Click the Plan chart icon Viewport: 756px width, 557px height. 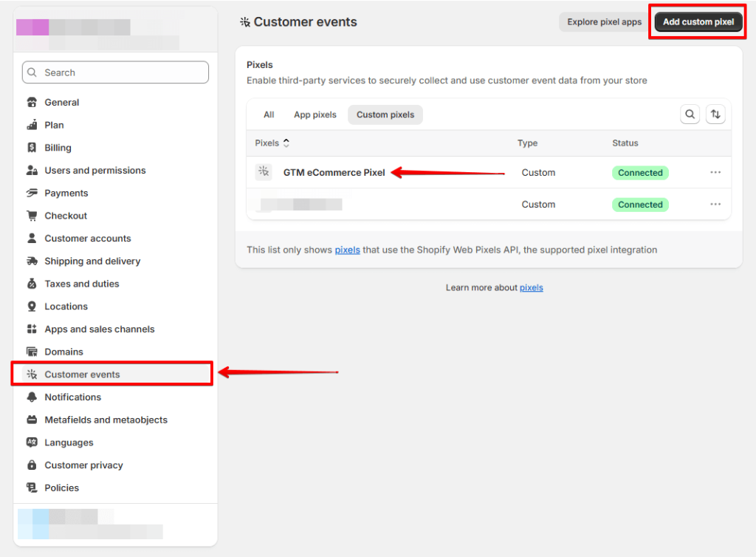(x=32, y=125)
